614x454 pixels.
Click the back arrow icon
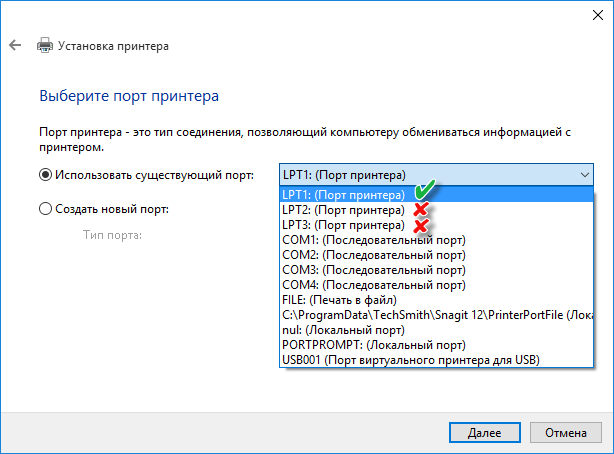coord(15,46)
